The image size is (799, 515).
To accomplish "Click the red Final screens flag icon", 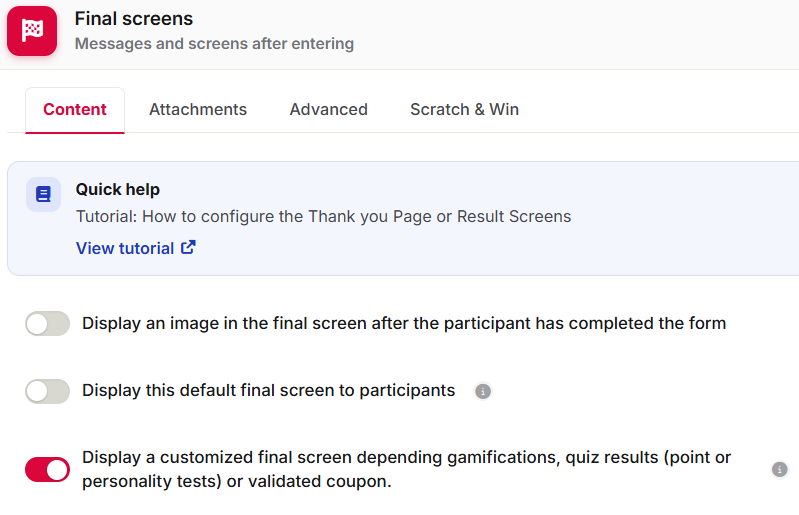I will pos(32,31).
